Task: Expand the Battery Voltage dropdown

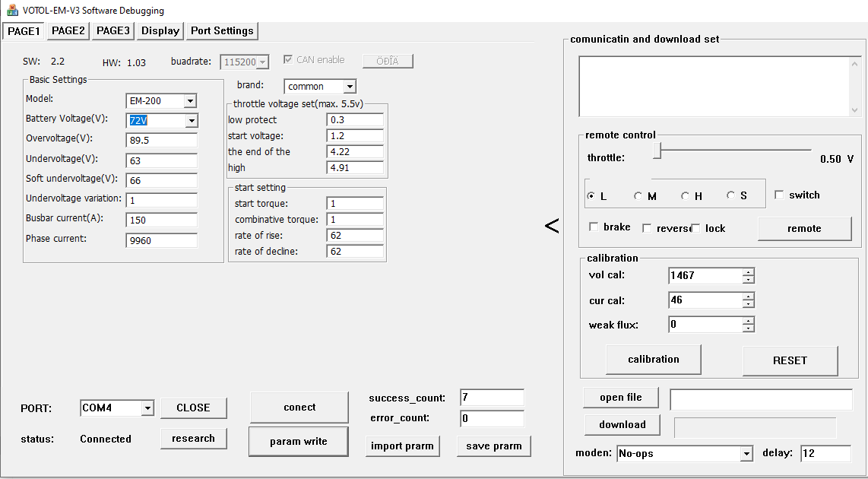Action: pyautogui.click(x=191, y=121)
